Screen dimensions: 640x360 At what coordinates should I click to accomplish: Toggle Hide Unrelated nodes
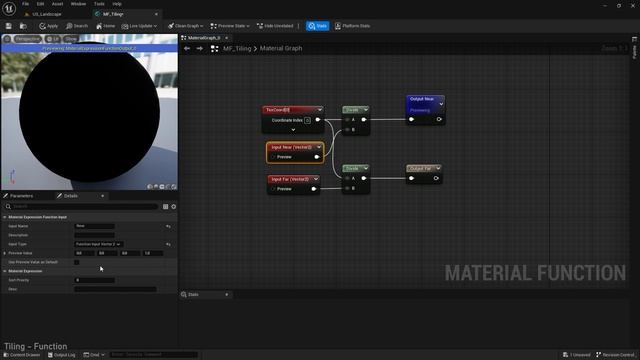tap(275, 26)
